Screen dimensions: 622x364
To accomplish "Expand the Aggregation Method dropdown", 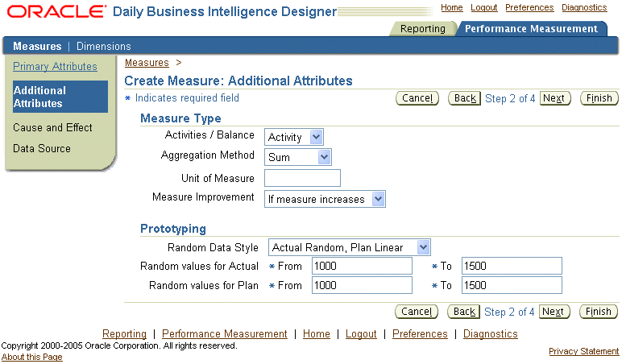I will point(299,158).
